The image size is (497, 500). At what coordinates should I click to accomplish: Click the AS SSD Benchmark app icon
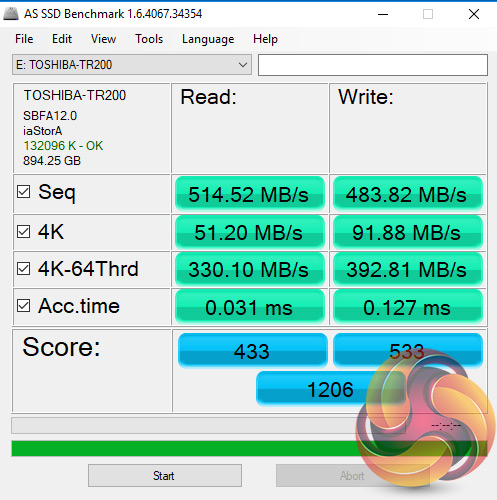tap(11, 14)
